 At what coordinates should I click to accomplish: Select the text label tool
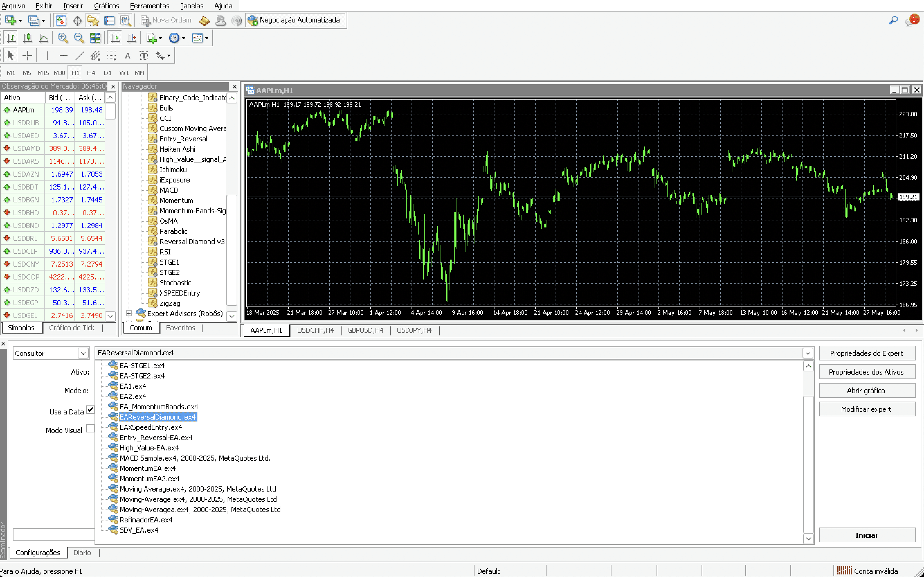pyautogui.click(x=144, y=56)
